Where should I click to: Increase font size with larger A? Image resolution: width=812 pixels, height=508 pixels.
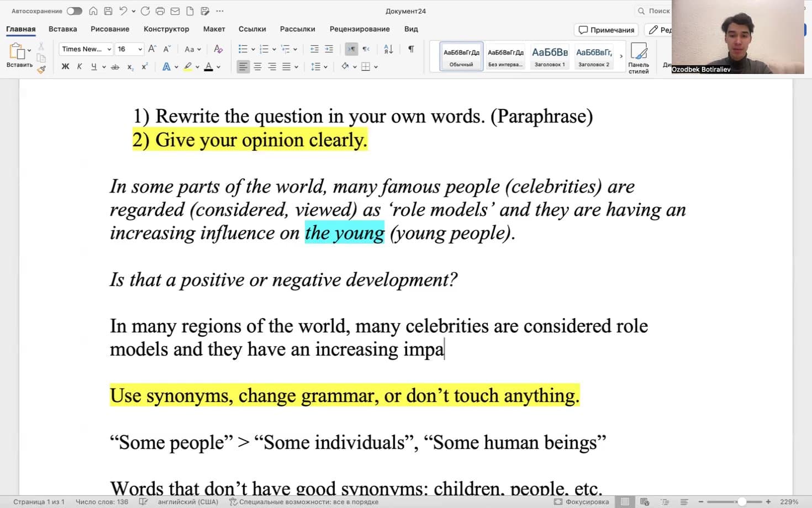152,49
